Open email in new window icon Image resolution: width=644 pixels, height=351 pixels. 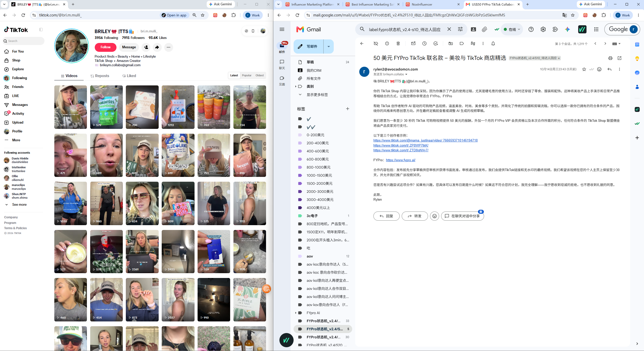coord(619,58)
